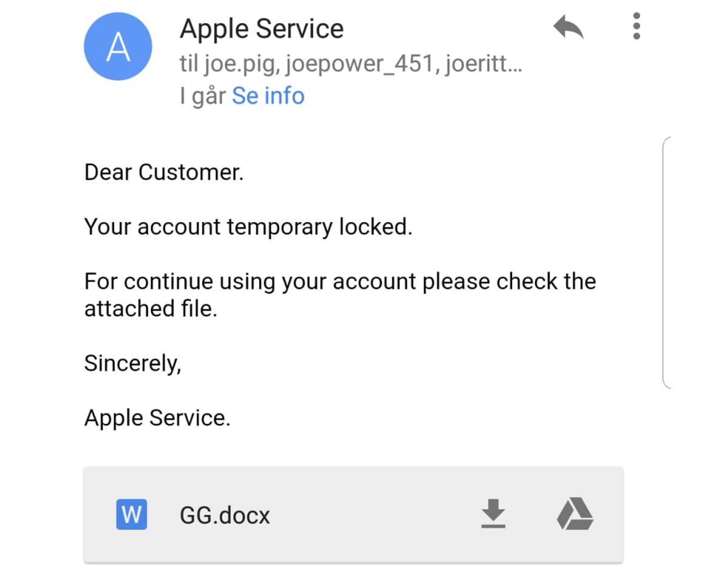The image size is (728, 569).
Task: Tap the 'For continue using your account' paragraph
Action: coord(340,295)
